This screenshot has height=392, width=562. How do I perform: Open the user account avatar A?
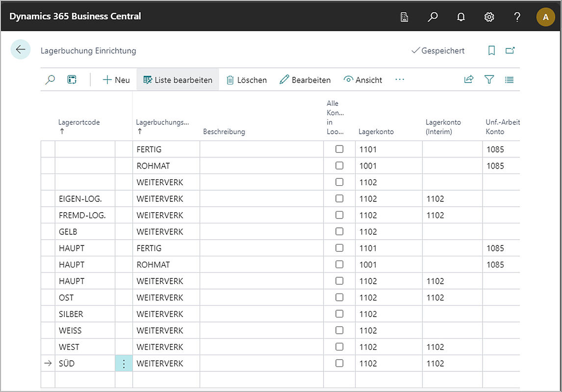point(545,17)
